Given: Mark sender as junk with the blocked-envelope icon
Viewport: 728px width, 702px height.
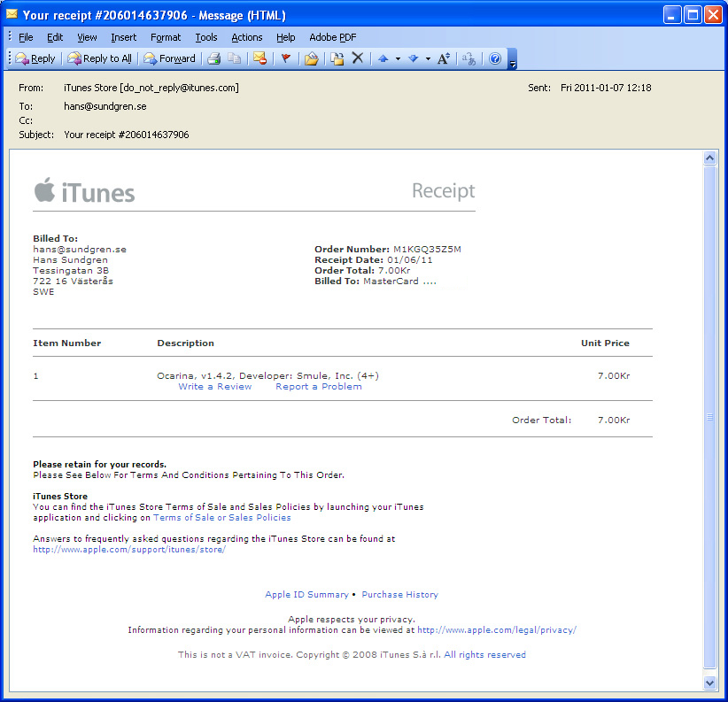Looking at the screenshot, I should pos(260,58).
